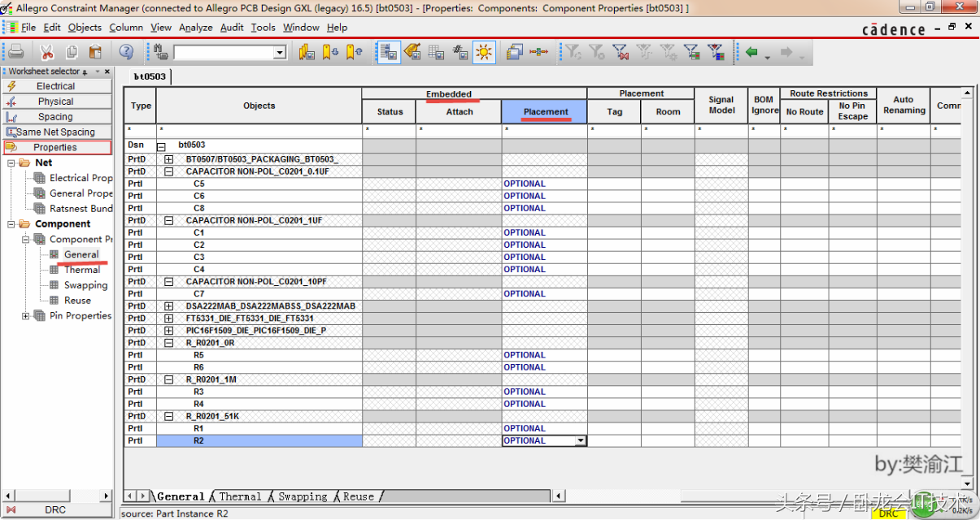
Task: Open the Objects menu
Action: pyautogui.click(x=85, y=27)
